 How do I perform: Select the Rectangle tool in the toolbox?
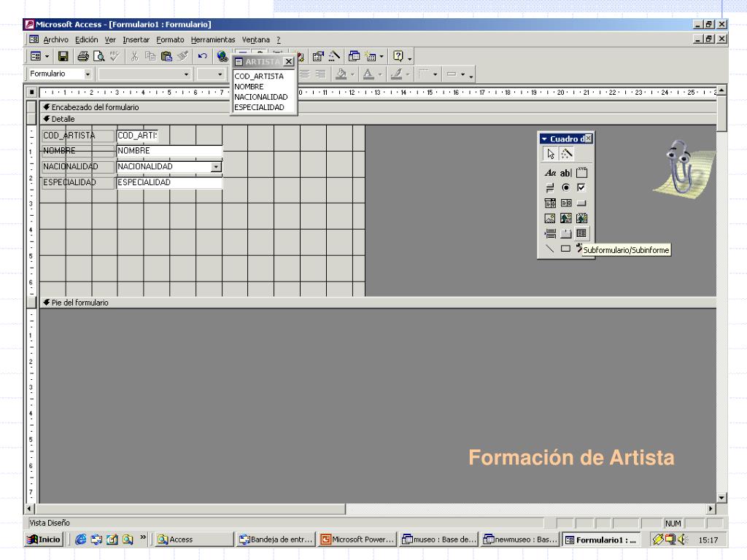point(566,249)
